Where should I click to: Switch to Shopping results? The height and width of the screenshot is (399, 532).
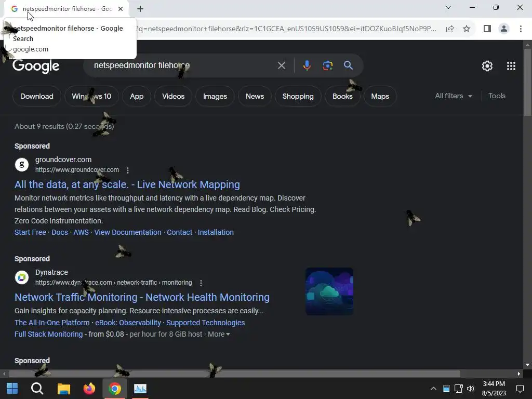pos(298,96)
